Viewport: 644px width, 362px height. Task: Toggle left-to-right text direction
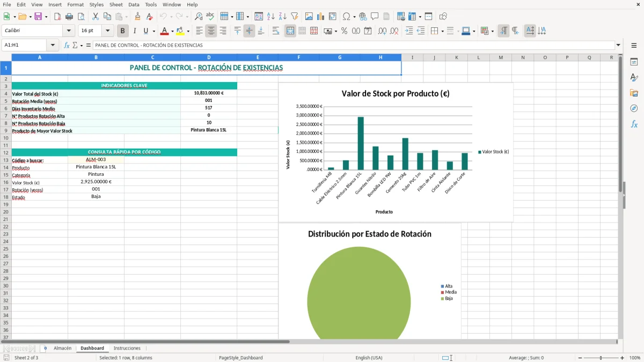[x=503, y=31]
